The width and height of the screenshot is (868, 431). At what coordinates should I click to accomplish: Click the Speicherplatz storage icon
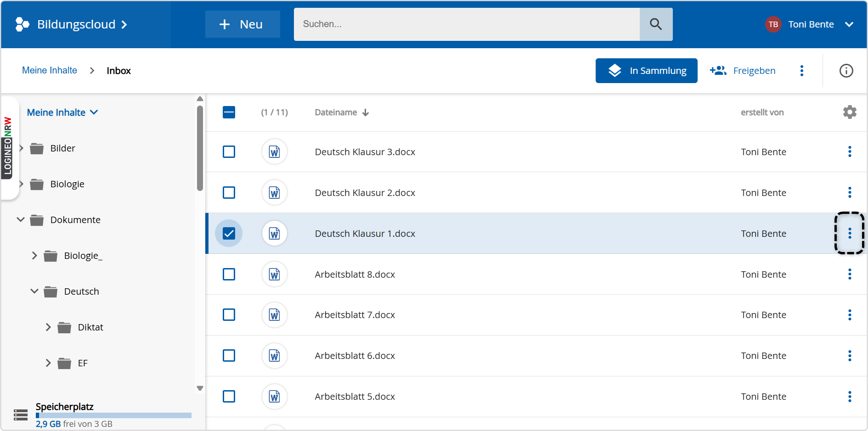click(x=21, y=415)
